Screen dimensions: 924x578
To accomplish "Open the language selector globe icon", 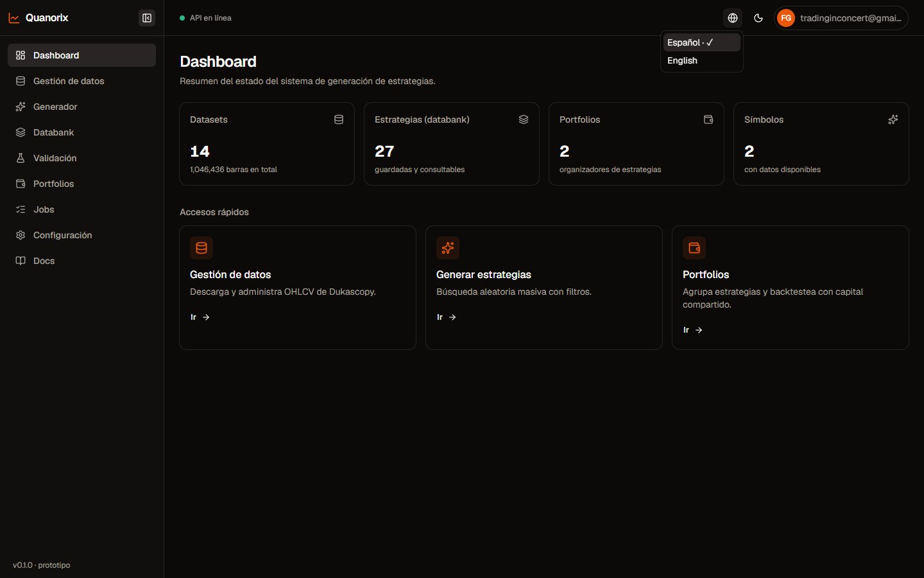I will point(733,18).
